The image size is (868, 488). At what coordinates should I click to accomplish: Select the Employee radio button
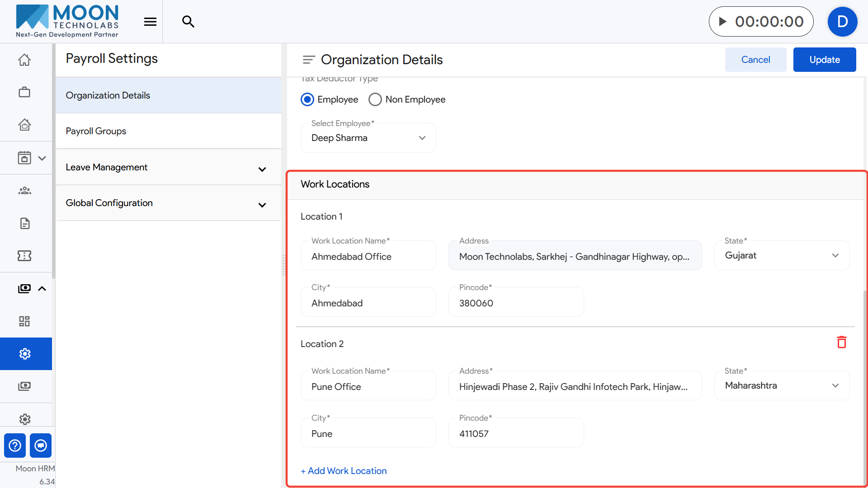(x=307, y=99)
